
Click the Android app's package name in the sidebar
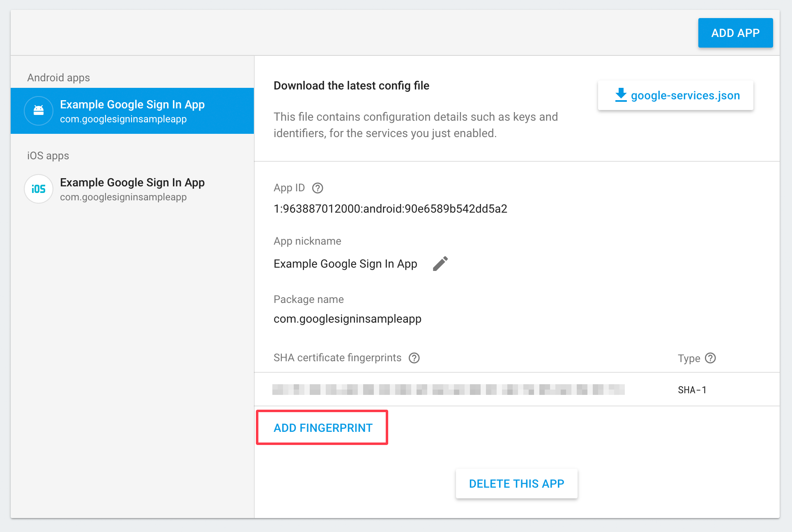[x=123, y=119]
